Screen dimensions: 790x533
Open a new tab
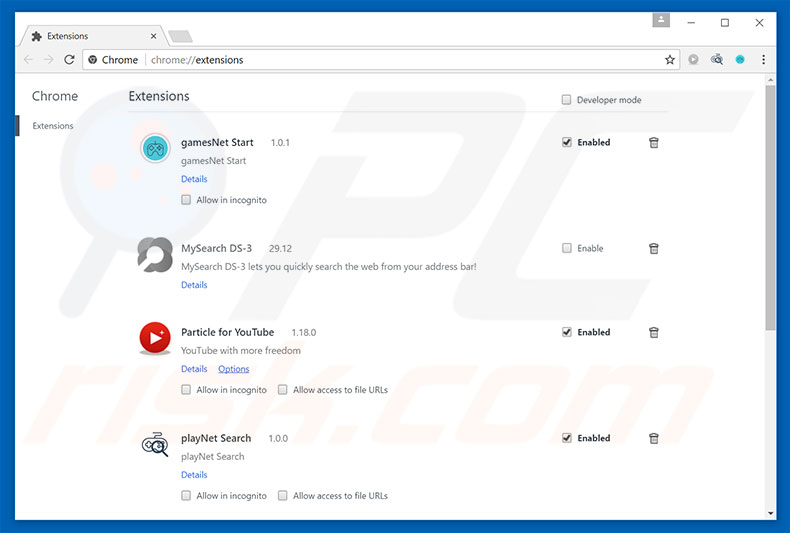tap(180, 36)
